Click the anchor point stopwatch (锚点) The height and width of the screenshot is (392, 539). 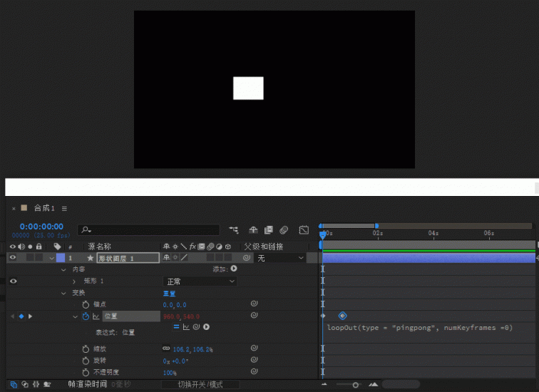[86, 305]
